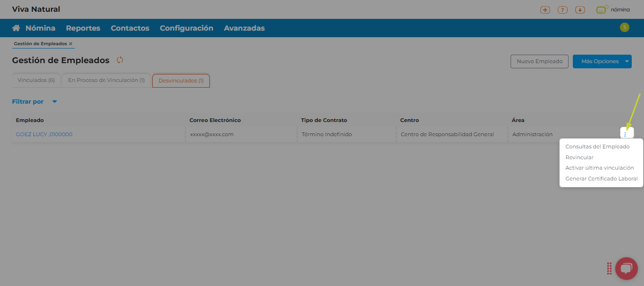Choose Generar Certificado Laboral option
The image size is (644, 286).
[601, 179]
